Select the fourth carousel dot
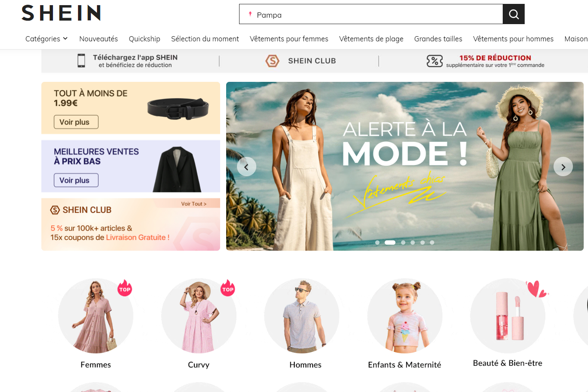This screenshot has width=588, height=392. point(413,243)
